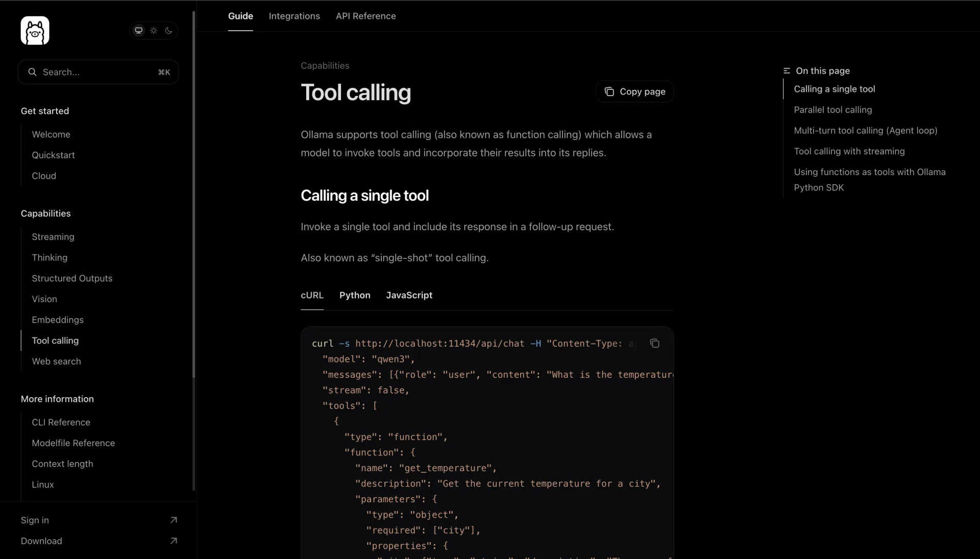Open the Guide tab
980x559 pixels.
[x=240, y=16]
